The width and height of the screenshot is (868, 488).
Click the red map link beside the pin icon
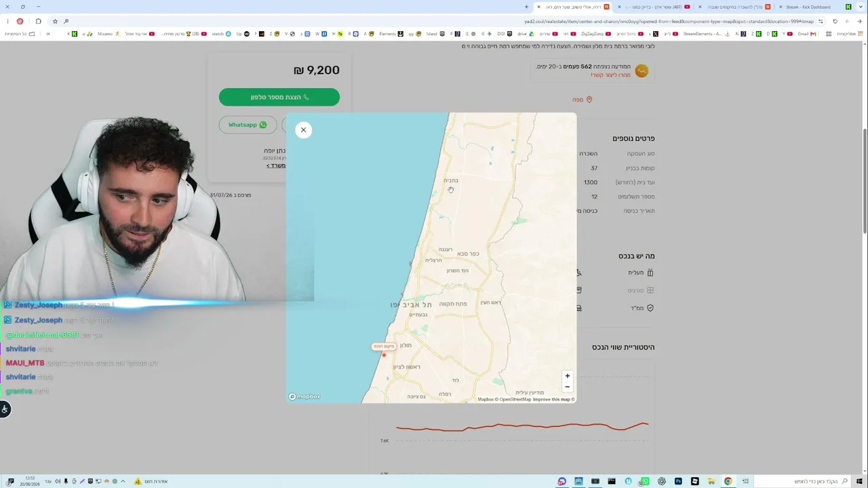[578, 100]
